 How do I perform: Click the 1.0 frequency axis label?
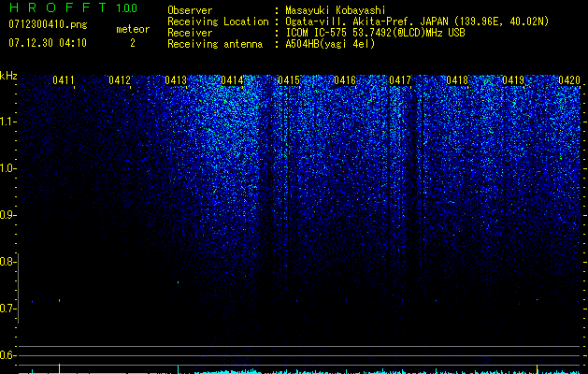coord(7,168)
